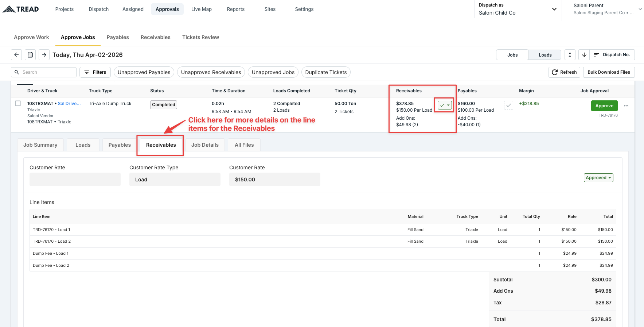The height and width of the screenshot is (327, 644).
Task: Go to the next day with the forward arrow
Action: pyautogui.click(x=44, y=55)
